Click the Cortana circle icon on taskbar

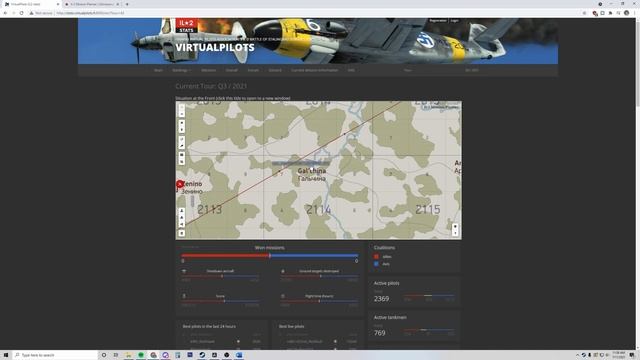[104, 355]
